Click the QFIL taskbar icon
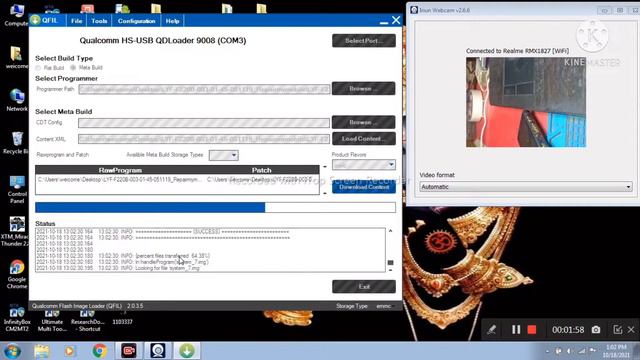Image resolution: width=640 pixels, height=360 pixels. 187,351
